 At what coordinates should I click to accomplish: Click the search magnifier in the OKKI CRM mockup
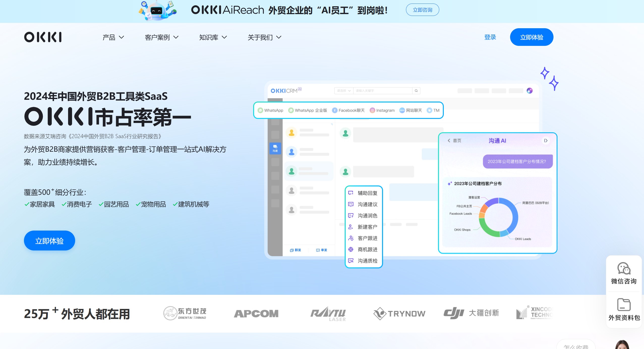click(x=416, y=91)
